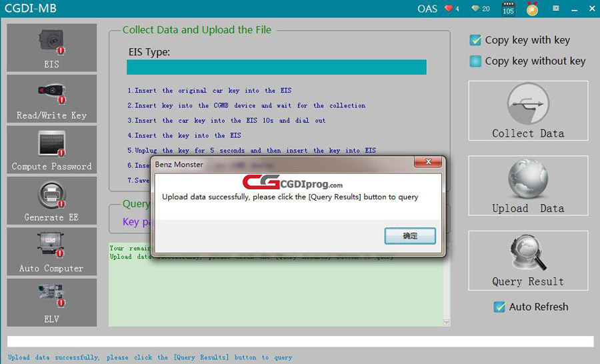Open the title bar menu icon
The width and height of the screenshot is (600, 364).
tap(555, 9)
